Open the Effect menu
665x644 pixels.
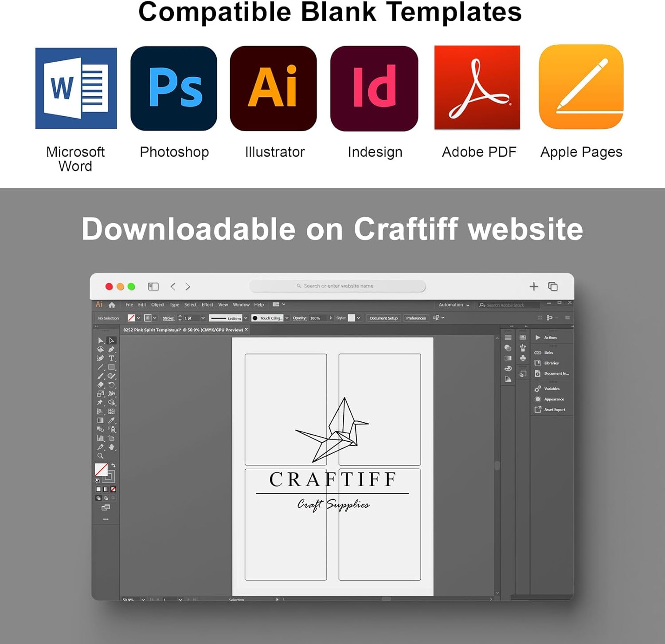(x=207, y=305)
